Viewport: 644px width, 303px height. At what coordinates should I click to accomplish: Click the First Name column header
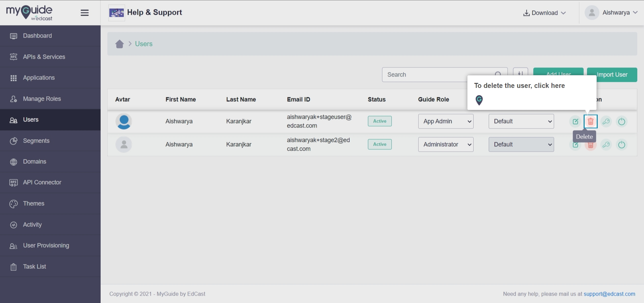tap(180, 99)
